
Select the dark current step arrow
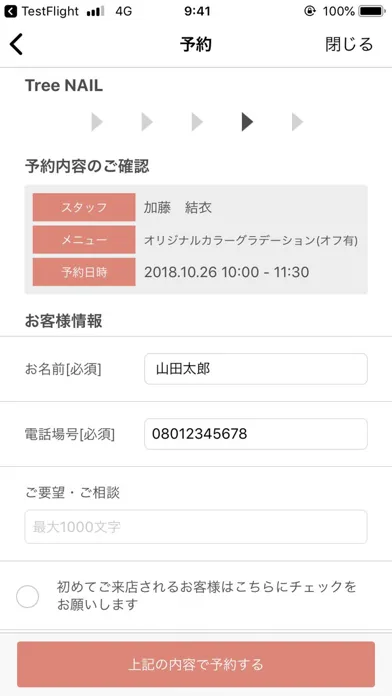pyautogui.click(x=247, y=122)
